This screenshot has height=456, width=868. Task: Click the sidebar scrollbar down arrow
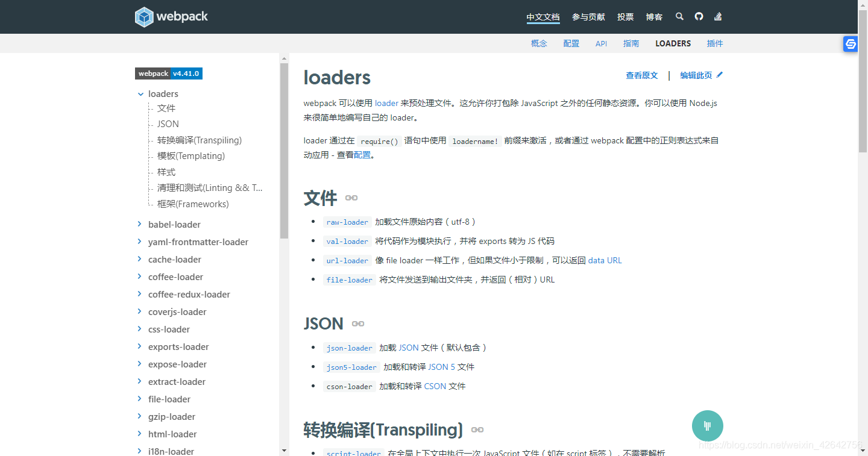pos(284,450)
